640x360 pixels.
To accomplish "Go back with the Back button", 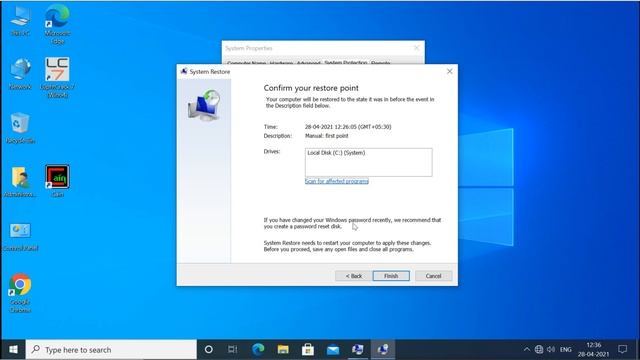I will click(353, 276).
